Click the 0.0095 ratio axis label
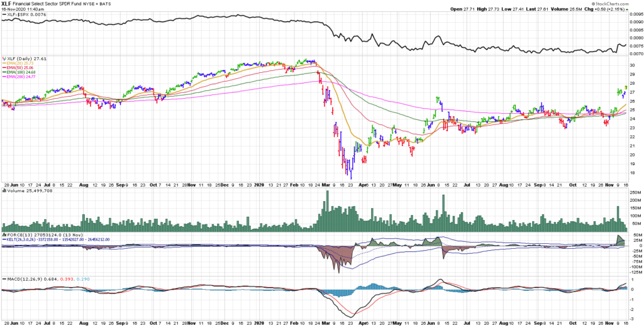This screenshot has height=328, width=644. [x=635, y=14]
